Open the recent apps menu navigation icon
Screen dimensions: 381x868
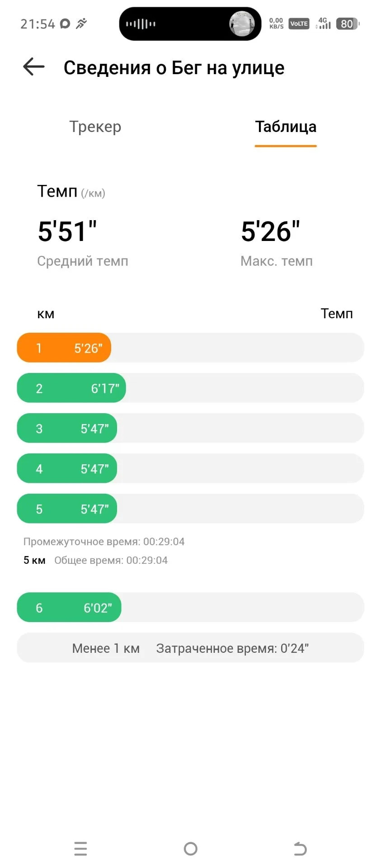80,849
